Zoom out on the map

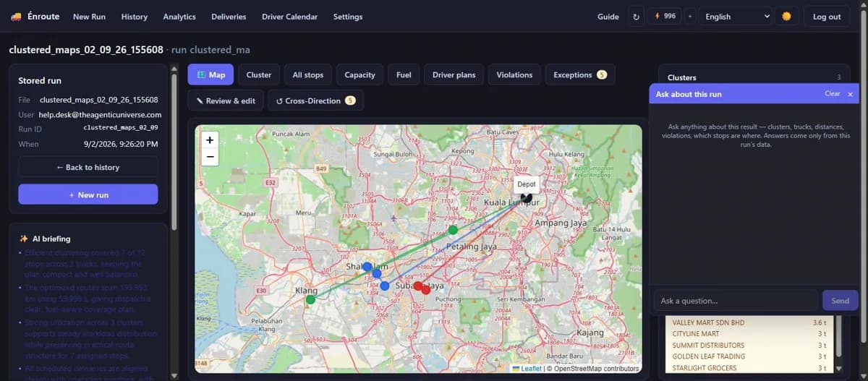(x=210, y=157)
